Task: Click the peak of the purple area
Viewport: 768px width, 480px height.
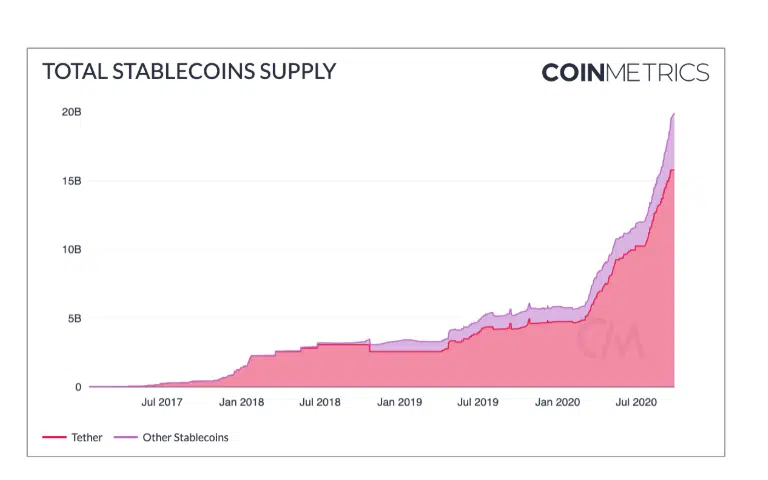Action: (673, 115)
